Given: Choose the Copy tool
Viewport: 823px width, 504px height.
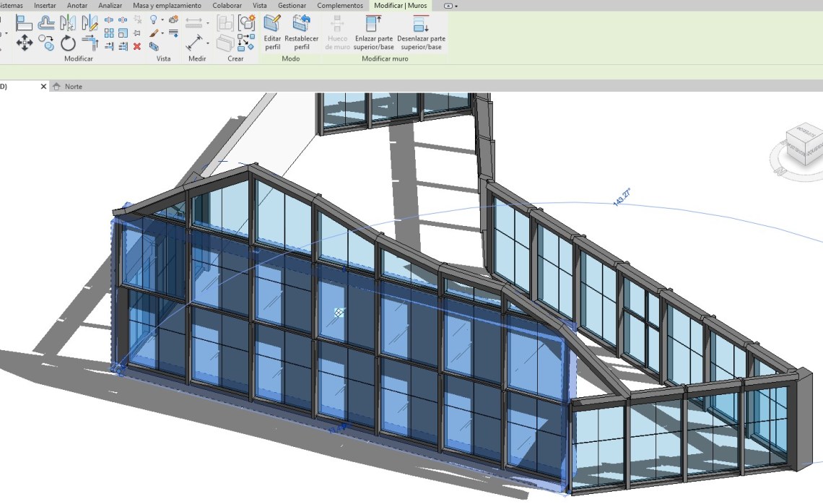Looking at the screenshot, I should (46, 43).
